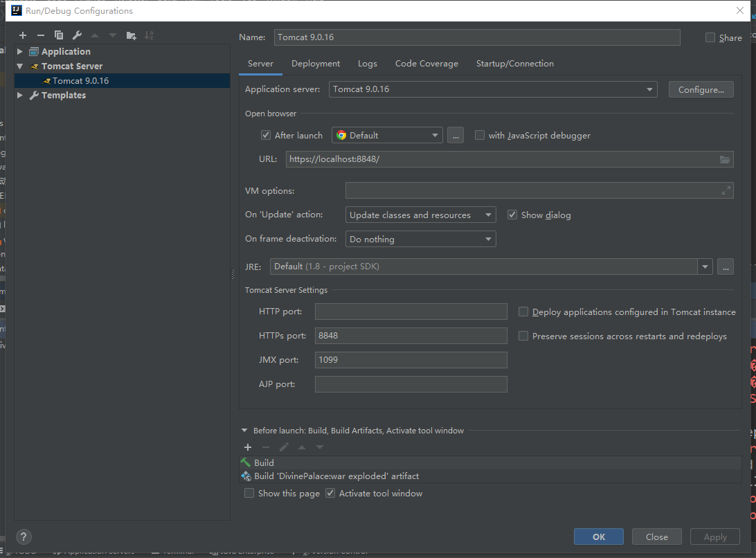This screenshot has width=756, height=558.
Task: Open Code Coverage tab
Action: (x=426, y=64)
